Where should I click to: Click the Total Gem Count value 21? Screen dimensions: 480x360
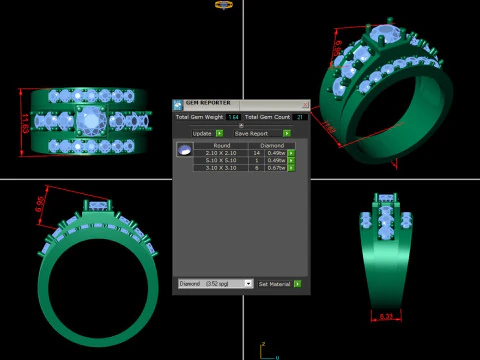(x=299, y=117)
